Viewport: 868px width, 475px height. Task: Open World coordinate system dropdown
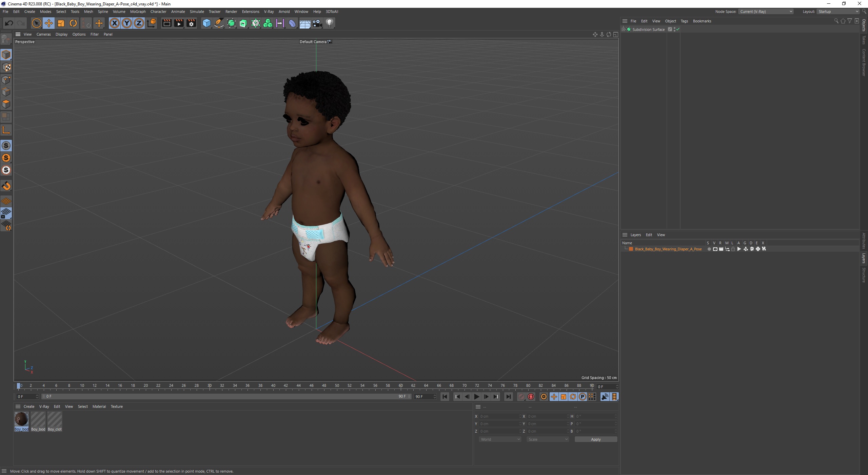pyautogui.click(x=500, y=439)
